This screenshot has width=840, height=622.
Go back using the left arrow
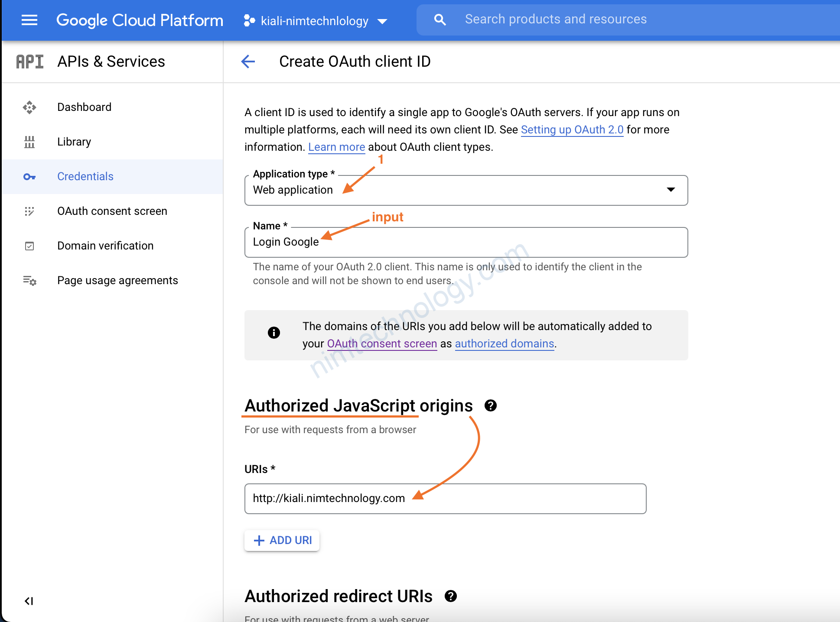(248, 62)
